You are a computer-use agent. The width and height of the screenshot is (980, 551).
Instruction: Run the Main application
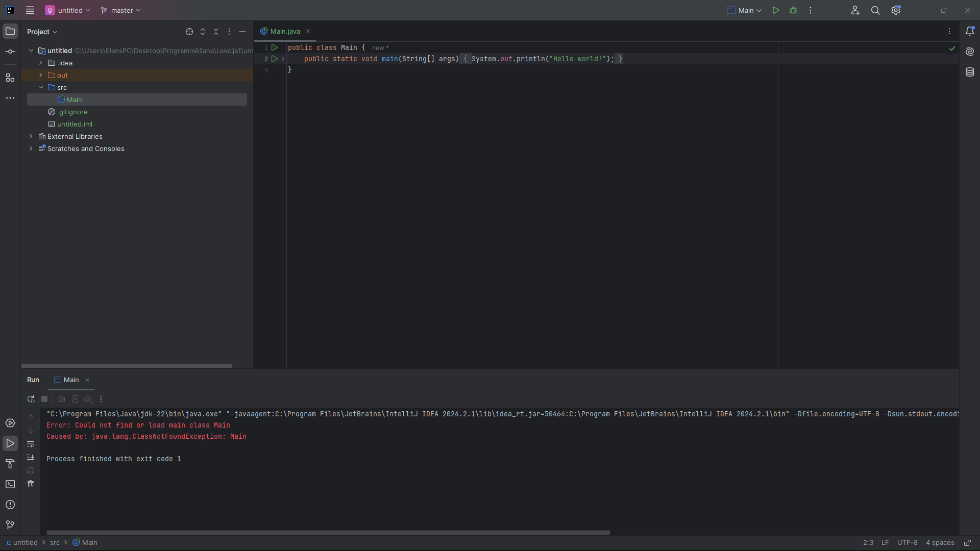(775, 10)
